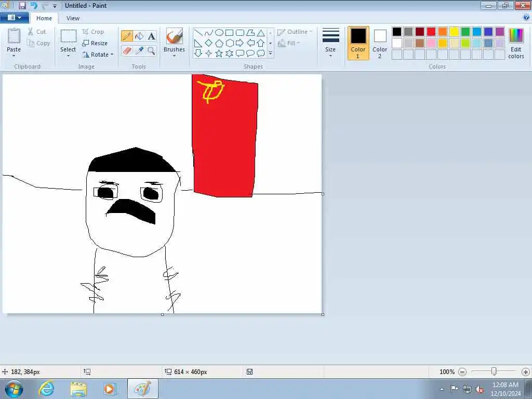The width and height of the screenshot is (532, 399).
Task: Open the Paint application menu button
Action: (x=14, y=18)
